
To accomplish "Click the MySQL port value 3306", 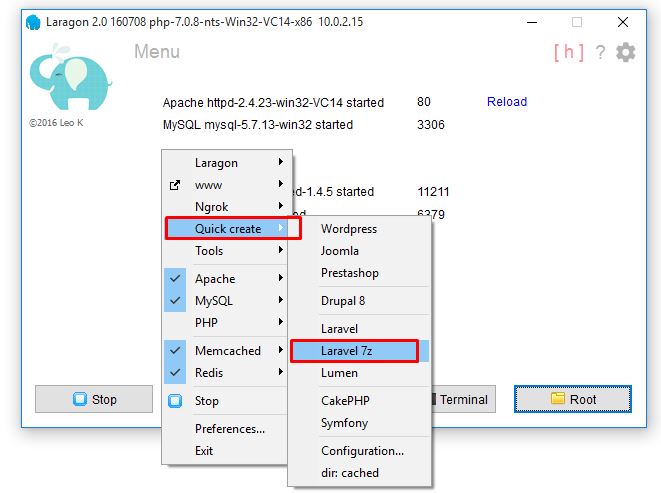I will 430,124.
